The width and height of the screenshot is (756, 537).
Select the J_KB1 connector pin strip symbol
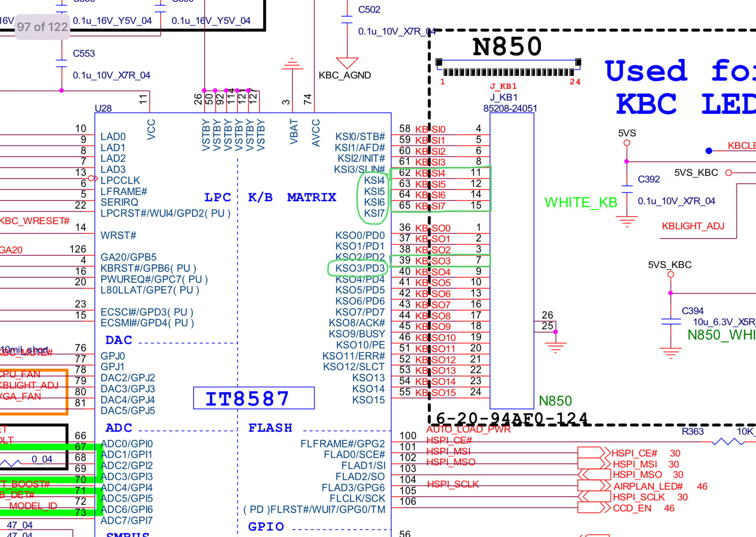[509, 68]
